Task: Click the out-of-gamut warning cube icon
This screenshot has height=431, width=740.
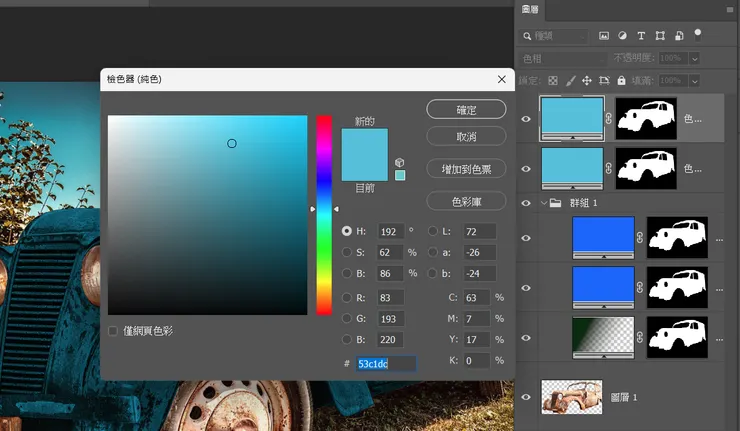Action: pyautogui.click(x=400, y=161)
